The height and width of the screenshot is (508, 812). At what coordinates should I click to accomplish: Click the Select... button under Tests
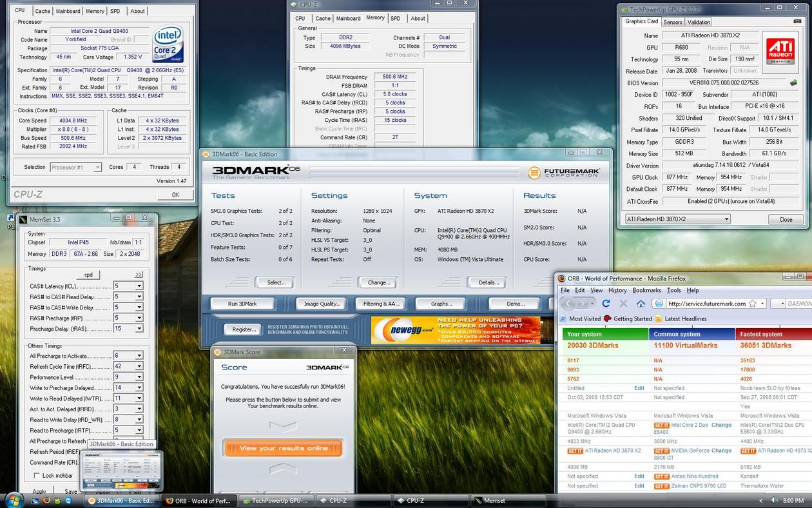coord(276,282)
